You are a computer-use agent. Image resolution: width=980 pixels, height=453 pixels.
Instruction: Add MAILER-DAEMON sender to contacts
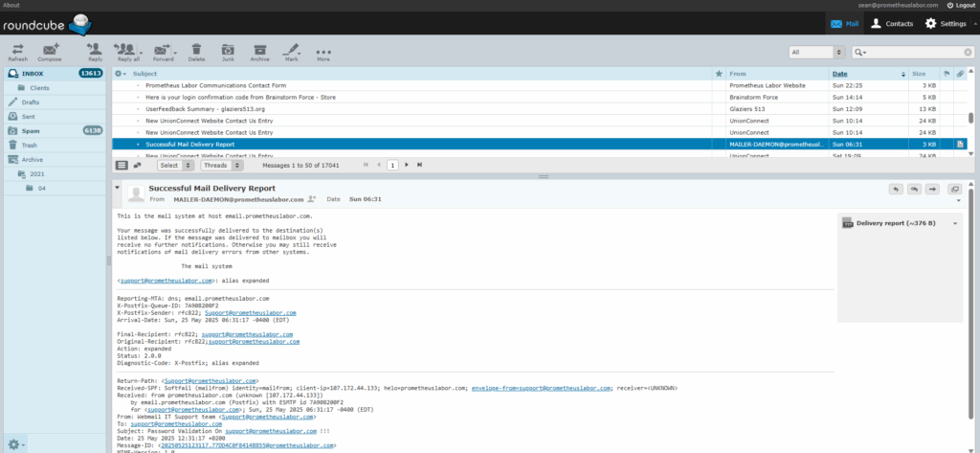click(311, 199)
